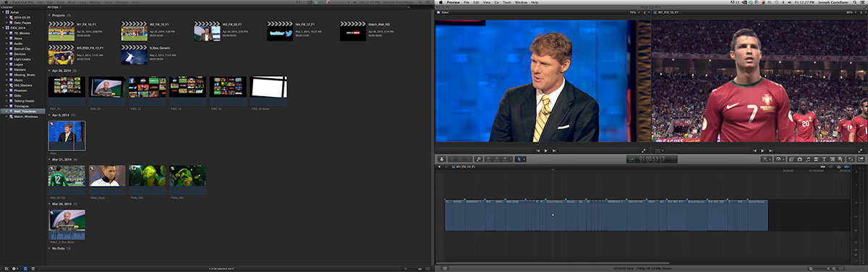
Task: Click Joseph Castellano user name in menu bar
Action: (833, 2)
